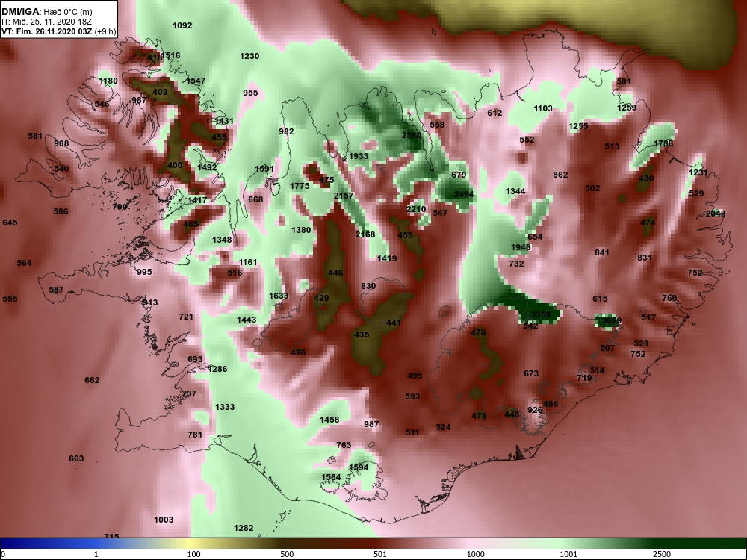
Task: Select the map value 1633
Action: pyautogui.click(x=279, y=295)
